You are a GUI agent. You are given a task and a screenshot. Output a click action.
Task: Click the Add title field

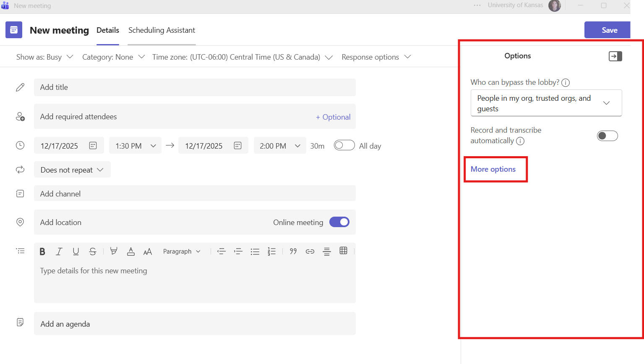pyautogui.click(x=195, y=87)
